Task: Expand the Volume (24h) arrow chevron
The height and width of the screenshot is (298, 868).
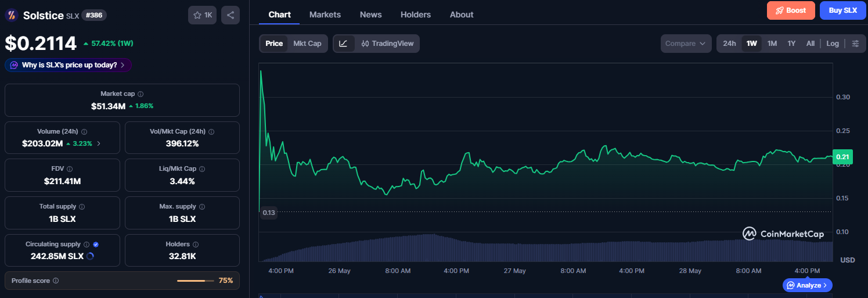Action: pyautogui.click(x=98, y=143)
